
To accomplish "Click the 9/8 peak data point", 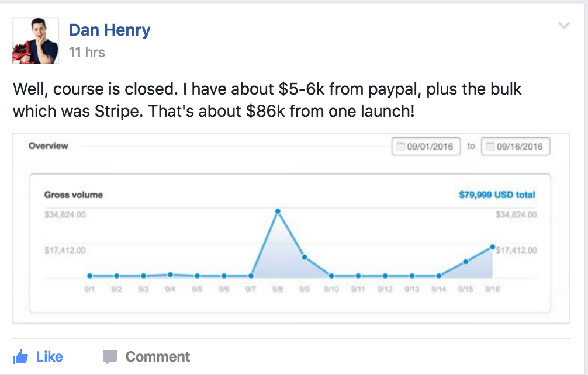I will point(278,211).
